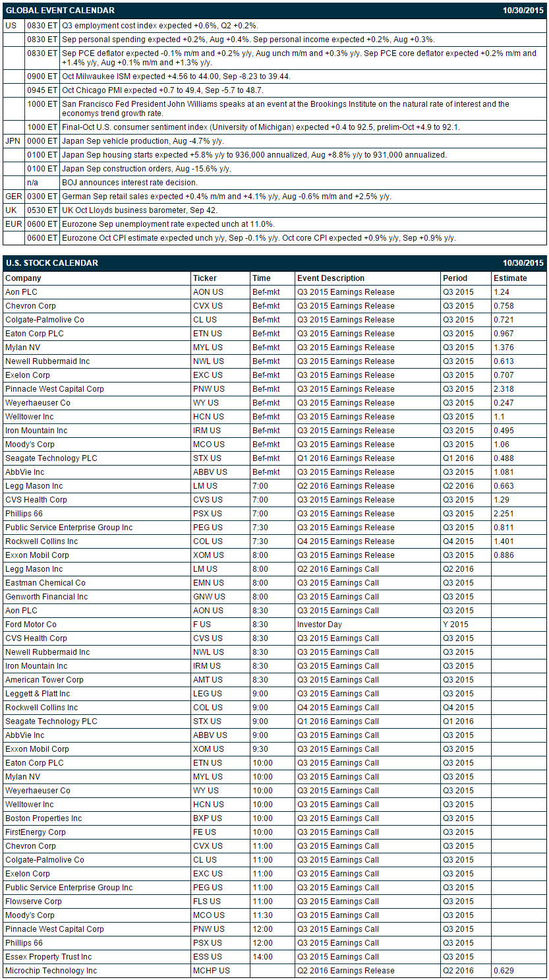Viewport: 549px width, 980px height.
Task: Click the CL US ticker in Bef-mkt row
Action: coord(205,320)
